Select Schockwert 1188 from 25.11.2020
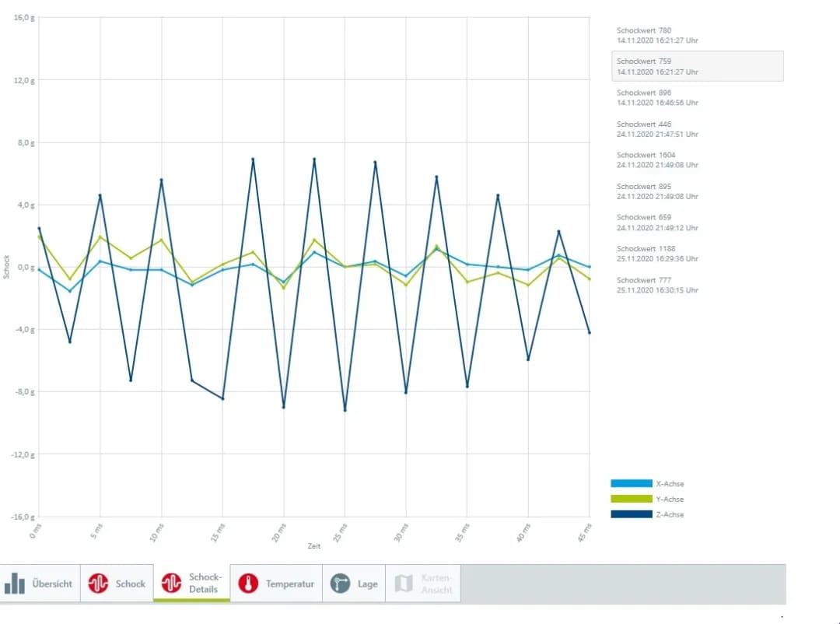840x624 pixels. pos(657,254)
